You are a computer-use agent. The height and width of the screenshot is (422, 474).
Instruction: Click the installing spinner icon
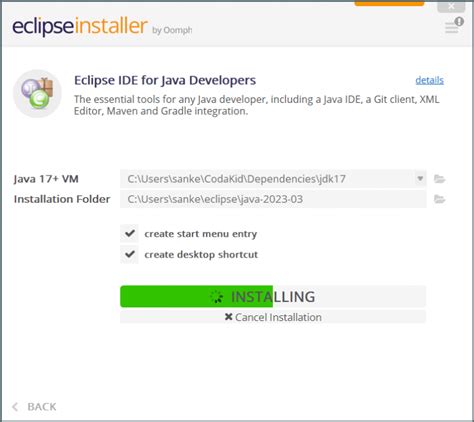[217, 296]
